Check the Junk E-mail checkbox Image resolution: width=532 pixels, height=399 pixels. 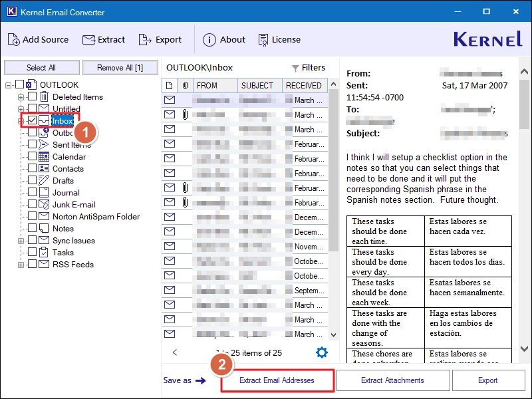(x=32, y=204)
